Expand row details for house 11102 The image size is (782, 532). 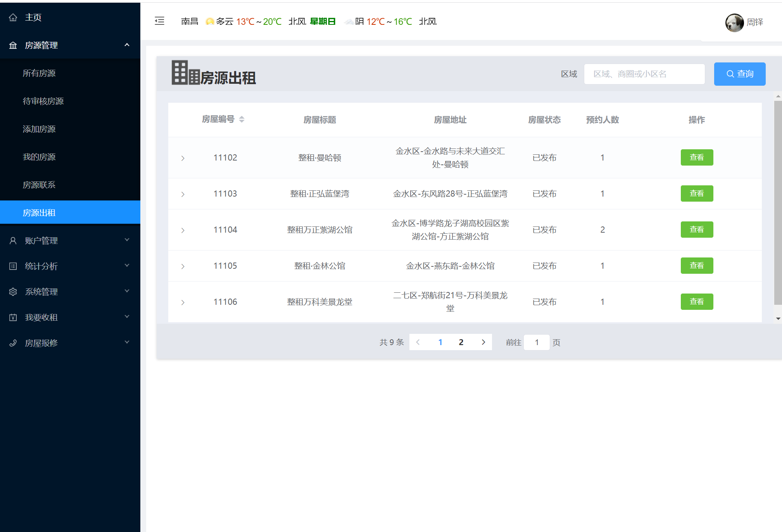coord(183,158)
